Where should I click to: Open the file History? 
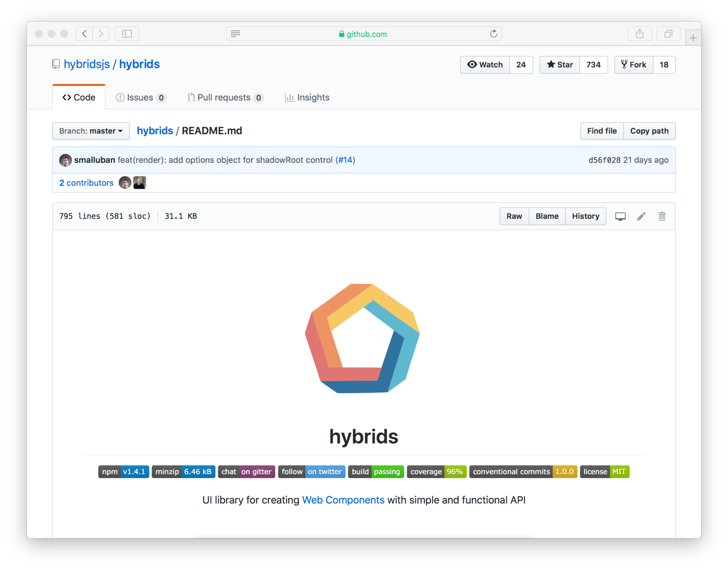586,216
